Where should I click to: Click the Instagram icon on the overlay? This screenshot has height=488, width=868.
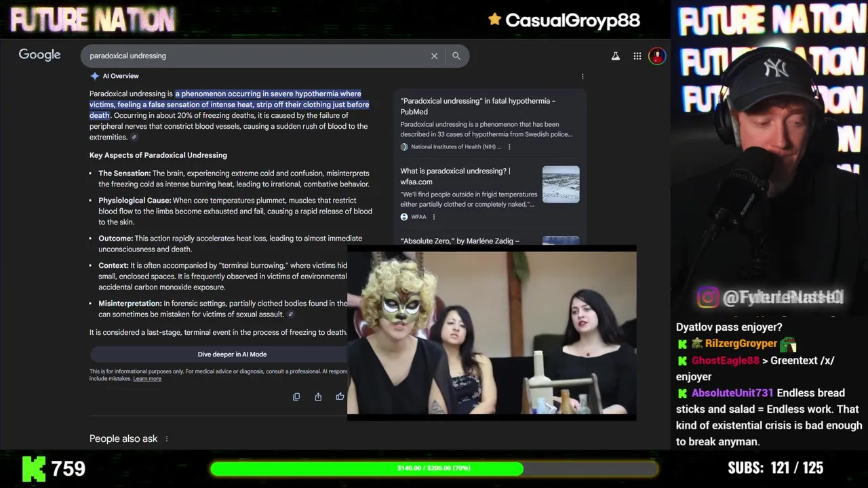(707, 297)
